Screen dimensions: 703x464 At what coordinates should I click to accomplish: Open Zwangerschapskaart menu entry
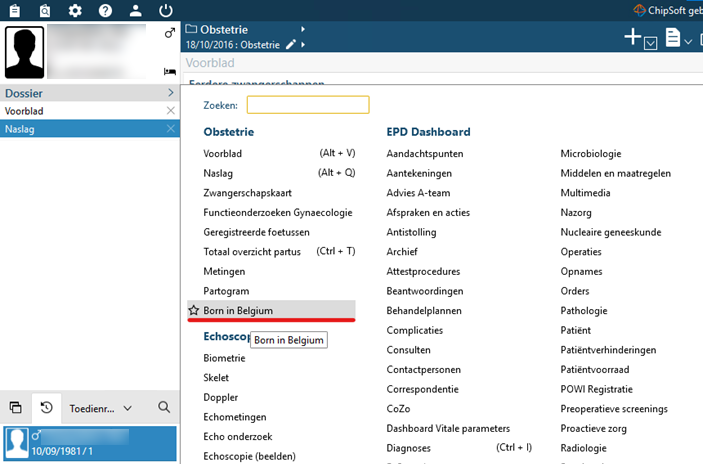[246, 193]
